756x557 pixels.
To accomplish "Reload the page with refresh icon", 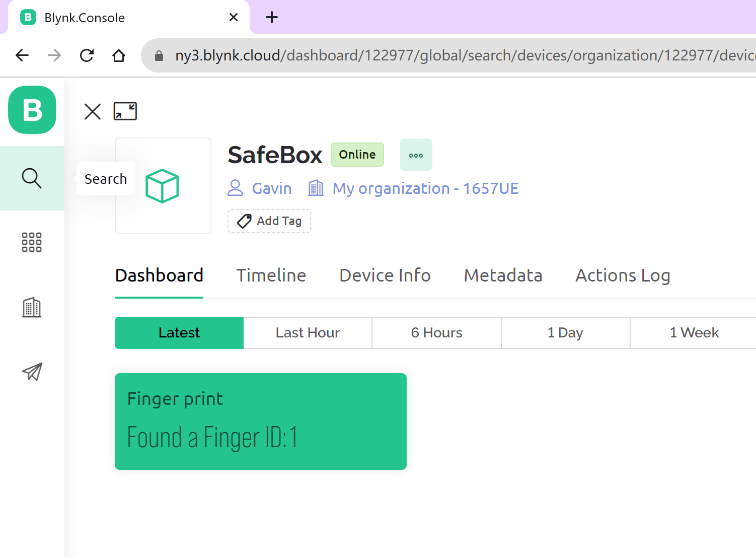I will click(x=87, y=55).
